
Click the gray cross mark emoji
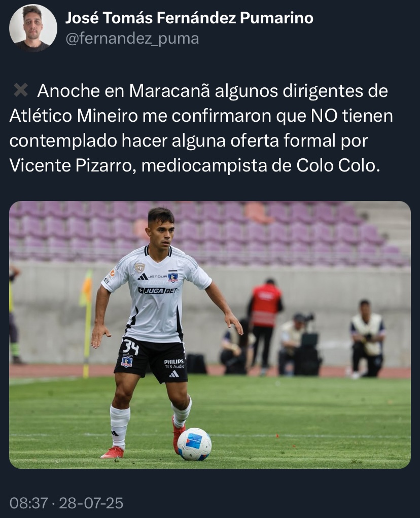pos(20,90)
